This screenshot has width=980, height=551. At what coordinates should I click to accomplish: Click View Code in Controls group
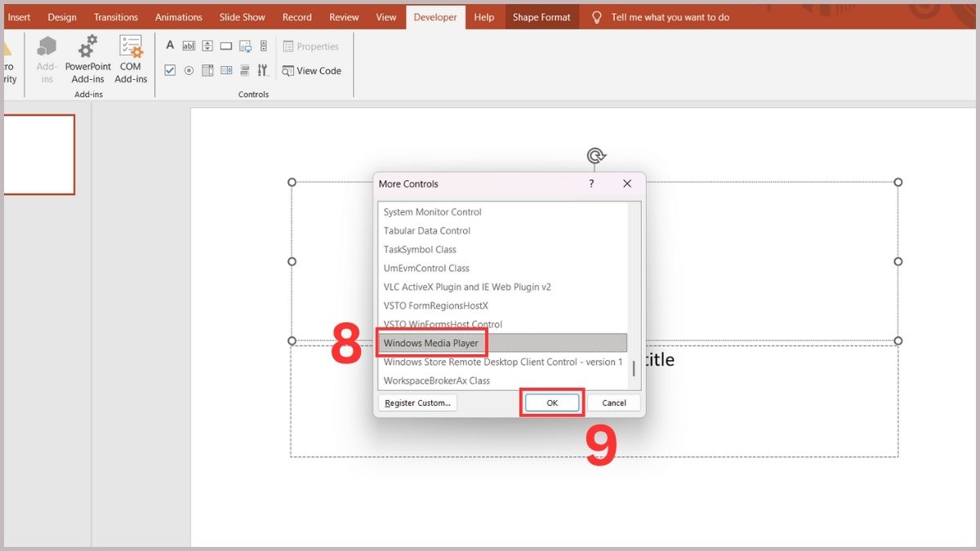click(312, 71)
